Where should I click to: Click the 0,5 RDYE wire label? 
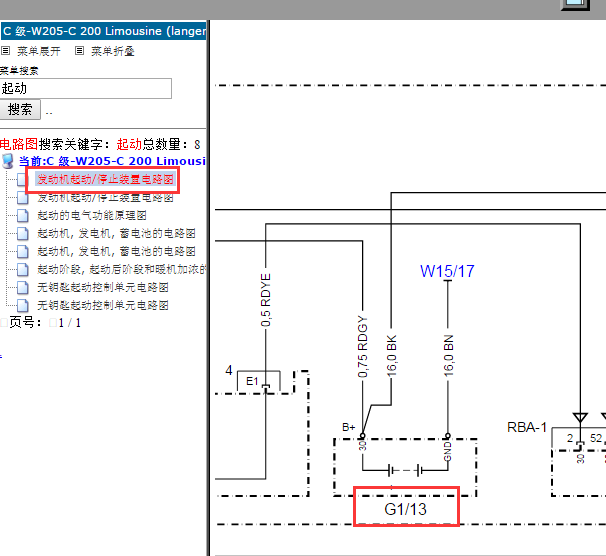click(x=266, y=300)
